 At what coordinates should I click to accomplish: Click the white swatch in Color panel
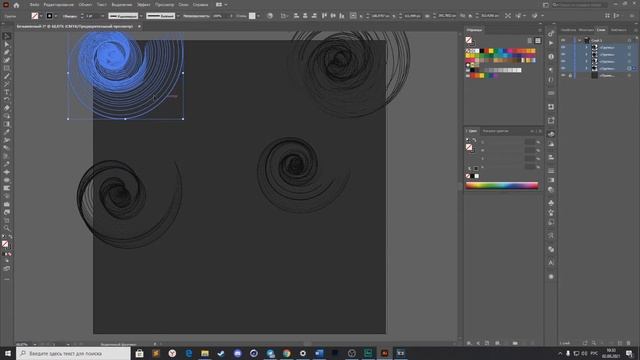[x=477, y=176]
